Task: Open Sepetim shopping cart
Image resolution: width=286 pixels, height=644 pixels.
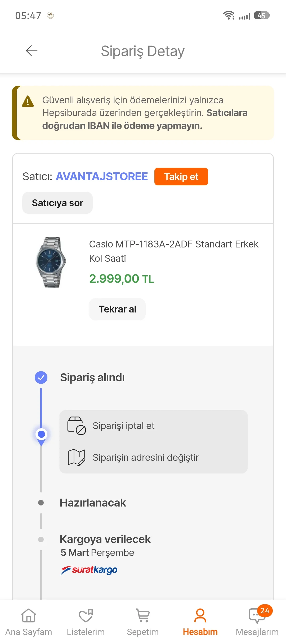Action: pyautogui.click(x=143, y=621)
